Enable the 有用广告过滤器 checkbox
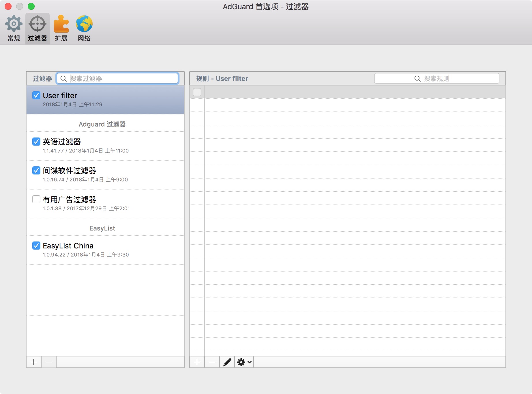This screenshot has width=532, height=394. [x=36, y=199]
